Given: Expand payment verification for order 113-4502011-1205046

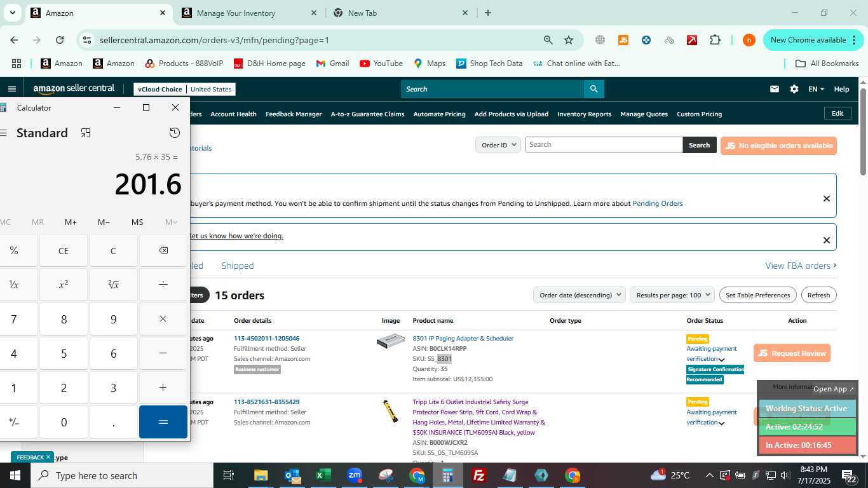Looking at the screenshot, I should (x=721, y=360).
